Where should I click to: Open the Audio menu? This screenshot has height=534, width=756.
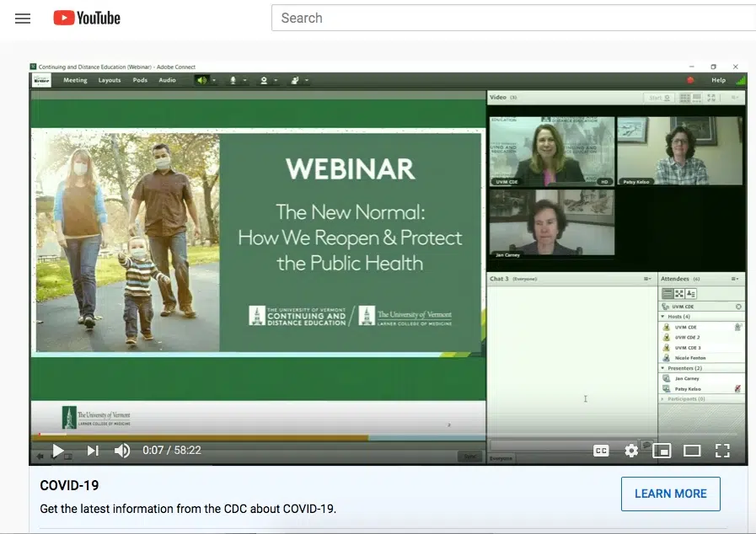(x=168, y=80)
